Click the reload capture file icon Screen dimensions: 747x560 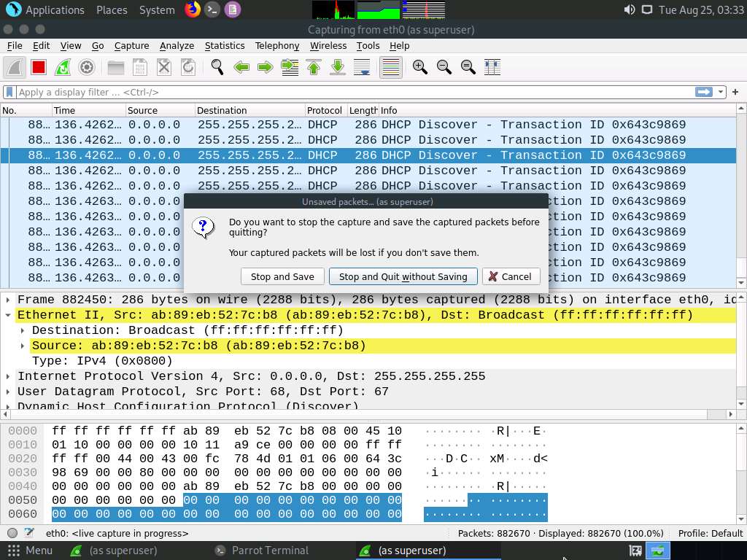[188, 67]
